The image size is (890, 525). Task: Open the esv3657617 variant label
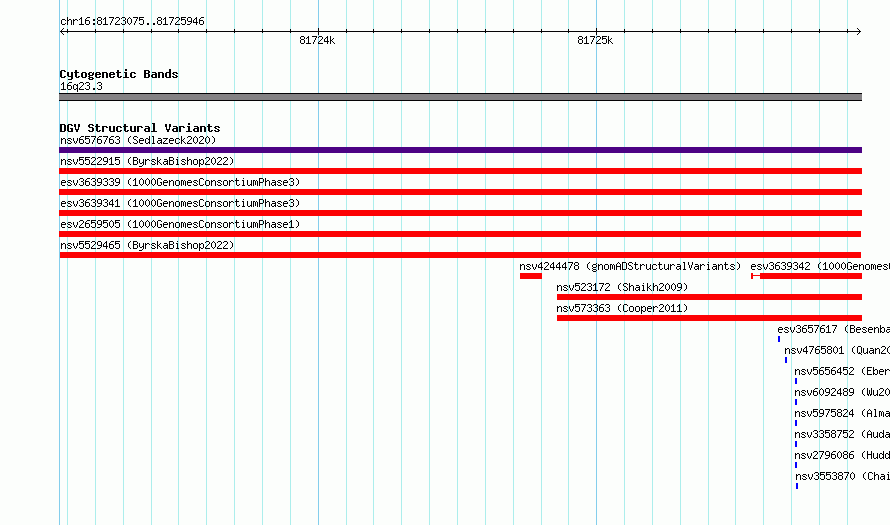tap(833, 329)
